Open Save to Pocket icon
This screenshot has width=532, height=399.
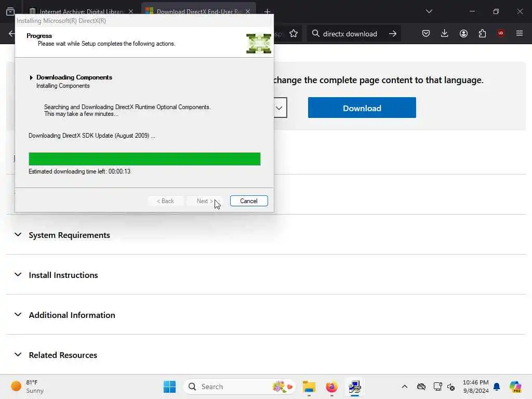[x=426, y=33]
